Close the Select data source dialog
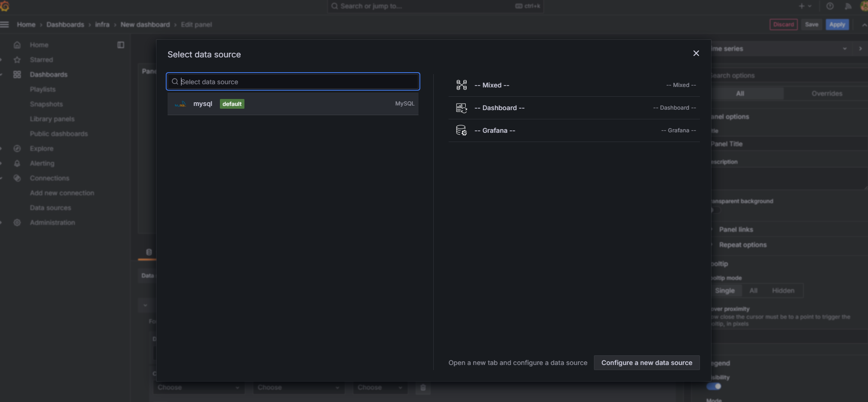 (696, 53)
